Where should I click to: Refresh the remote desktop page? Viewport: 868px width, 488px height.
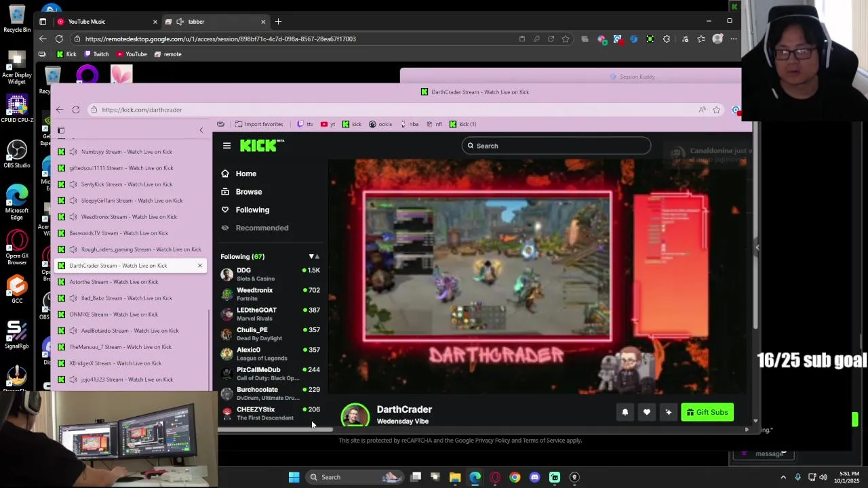click(x=59, y=39)
